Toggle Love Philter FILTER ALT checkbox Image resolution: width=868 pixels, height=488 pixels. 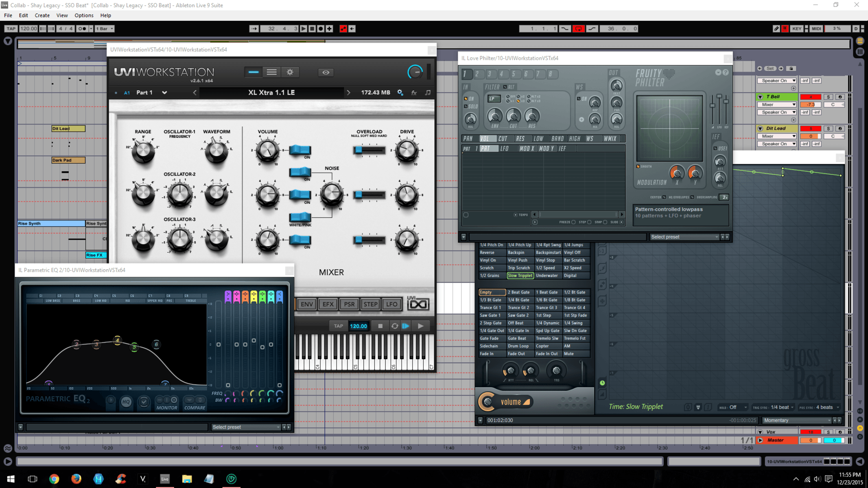tap(505, 87)
